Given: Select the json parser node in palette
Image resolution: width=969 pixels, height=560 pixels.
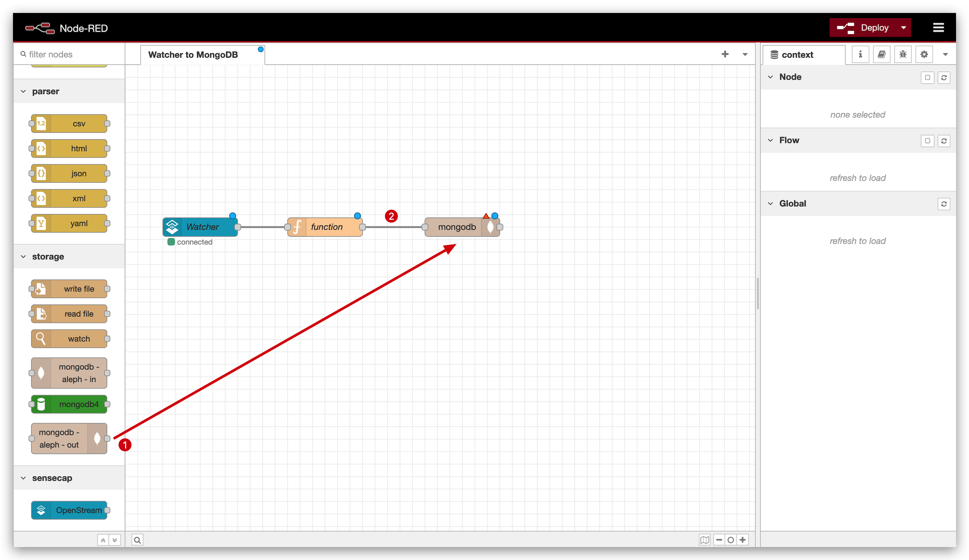Looking at the screenshot, I should pos(69,173).
